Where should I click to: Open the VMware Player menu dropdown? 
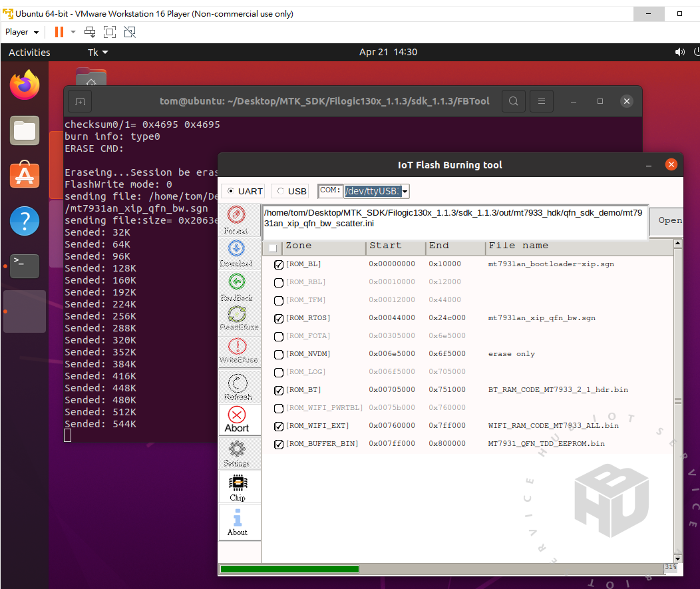pos(22,32)
